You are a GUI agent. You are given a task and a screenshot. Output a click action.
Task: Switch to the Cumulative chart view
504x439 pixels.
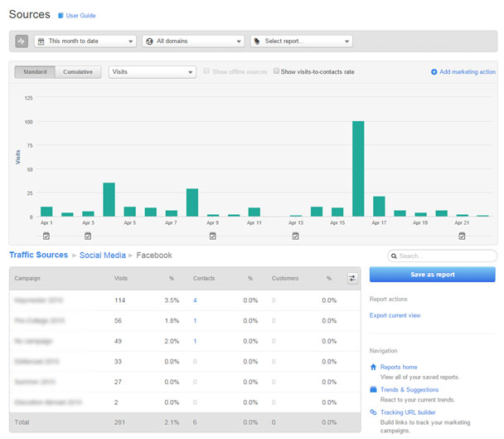click(x=78, y=71)
